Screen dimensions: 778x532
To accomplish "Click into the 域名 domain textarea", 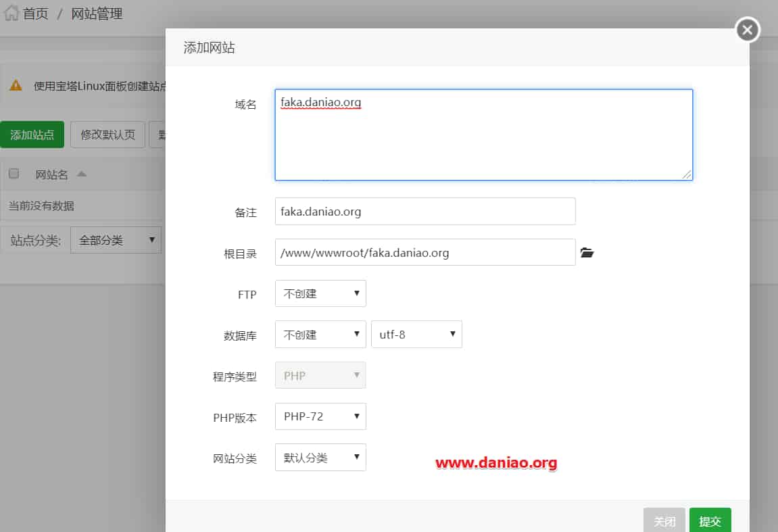I will (484, 135).
